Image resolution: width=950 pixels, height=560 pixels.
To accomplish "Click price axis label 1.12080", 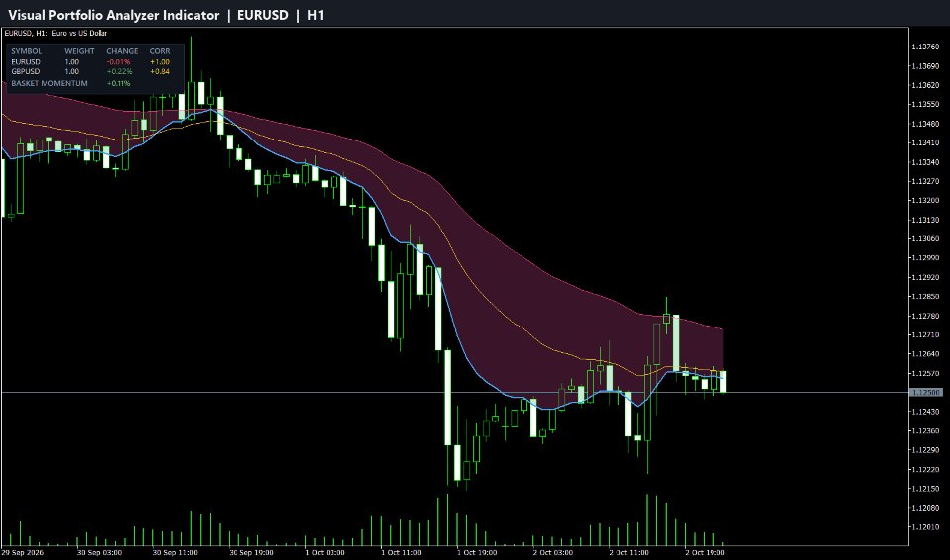I will coord(927,508).
